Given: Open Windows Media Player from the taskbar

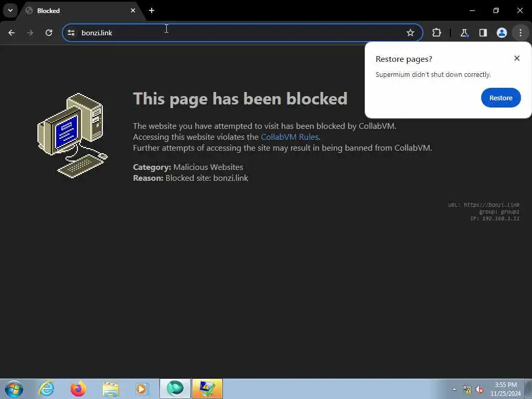Looking at the screenshot, I should pos(142,389).
